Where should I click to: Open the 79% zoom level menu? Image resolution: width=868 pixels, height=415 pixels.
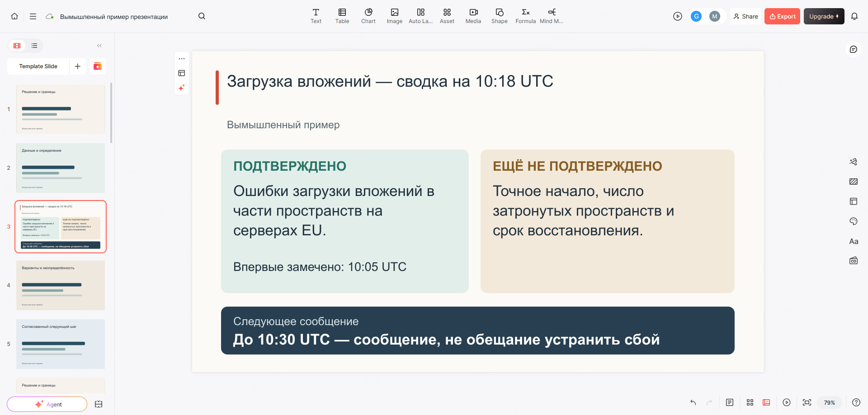(830, 402)
